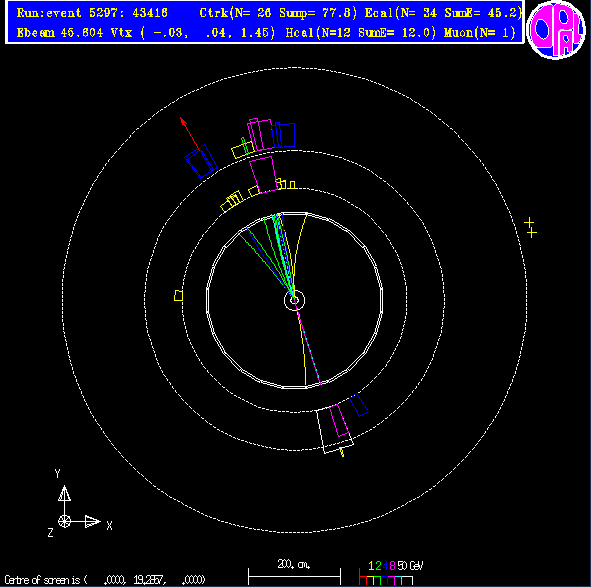Click the Ctrk track count readout
Screen dimensions: 591x587
pos(278,13)
